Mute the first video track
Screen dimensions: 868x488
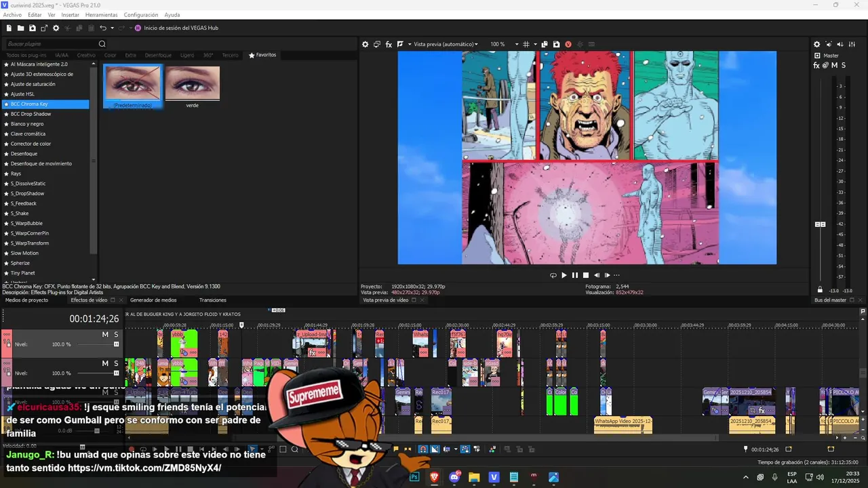tap(105, 335)
